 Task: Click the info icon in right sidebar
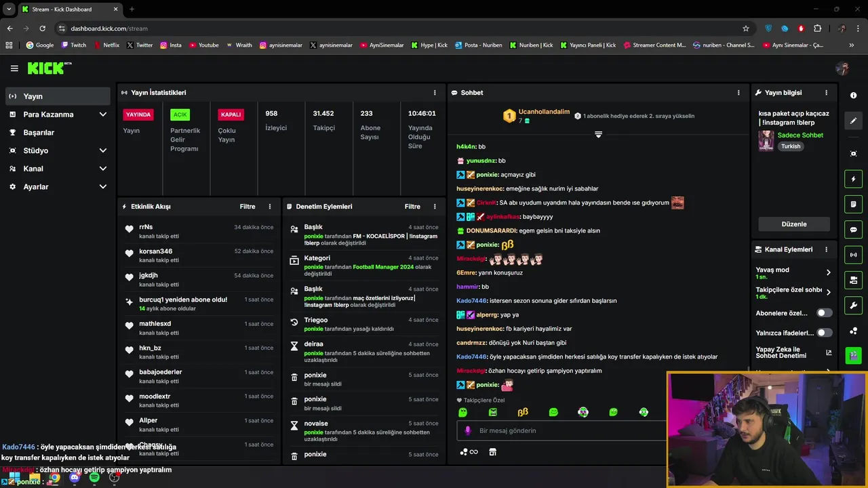(854, 96)
